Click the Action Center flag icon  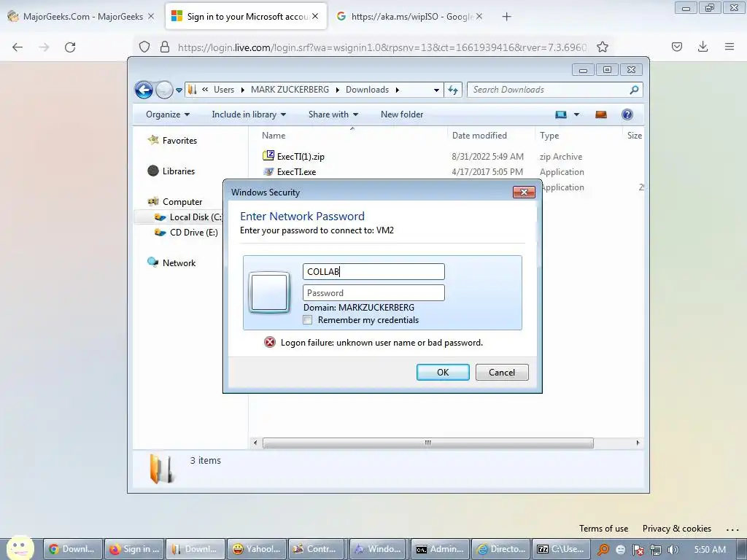[x=638, y=550]
